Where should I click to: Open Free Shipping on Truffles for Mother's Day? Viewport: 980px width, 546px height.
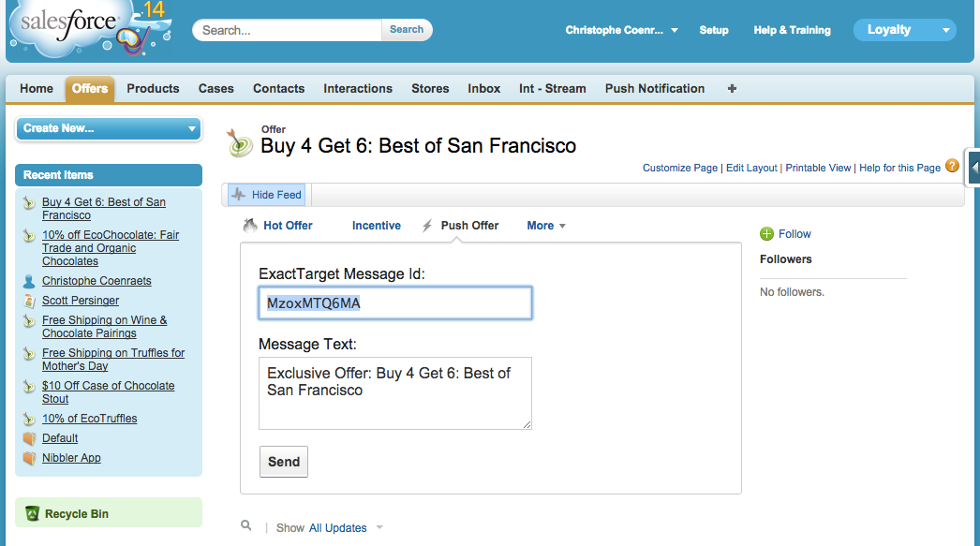point(113,360)
